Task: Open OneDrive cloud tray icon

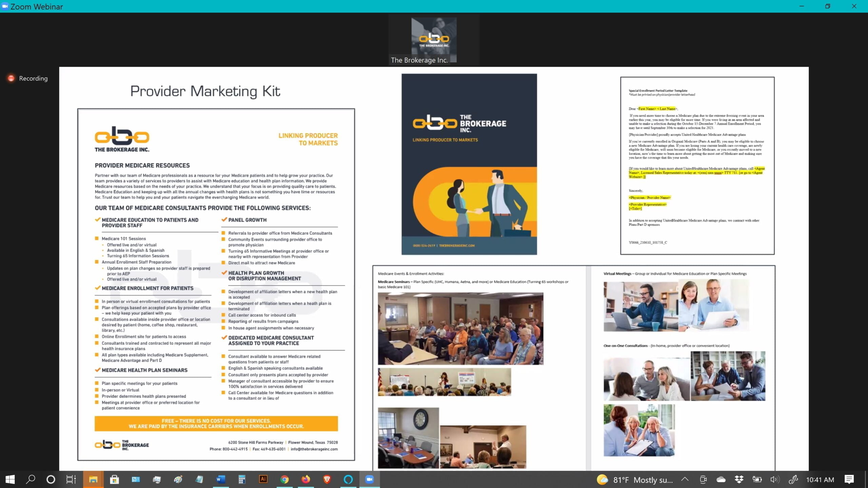Action: 721,479
